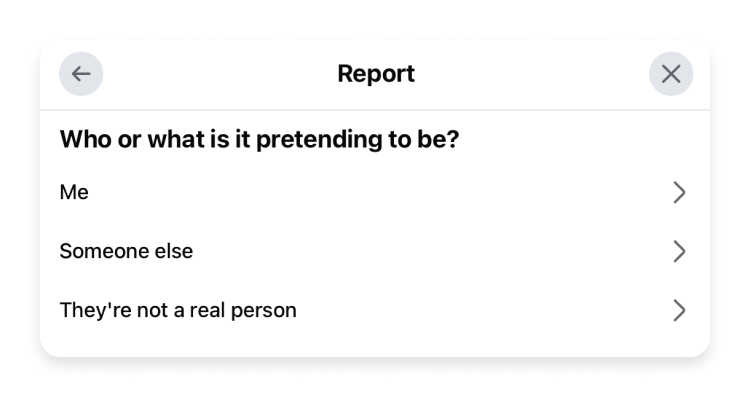Click the Report title text
Viewport: 750px width, 397px height.
click(376, 74)
